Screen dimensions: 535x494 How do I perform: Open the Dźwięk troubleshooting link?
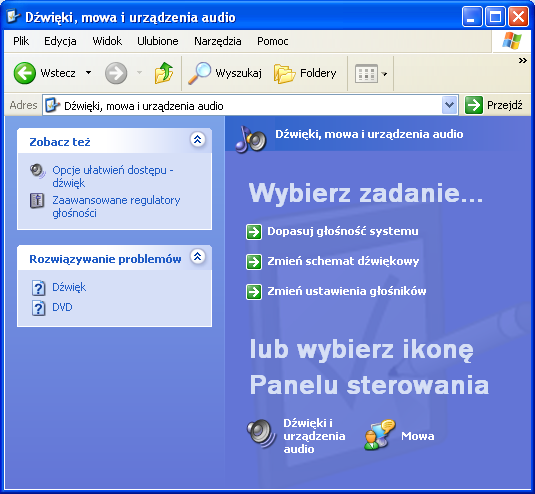[x=69, y=288]
